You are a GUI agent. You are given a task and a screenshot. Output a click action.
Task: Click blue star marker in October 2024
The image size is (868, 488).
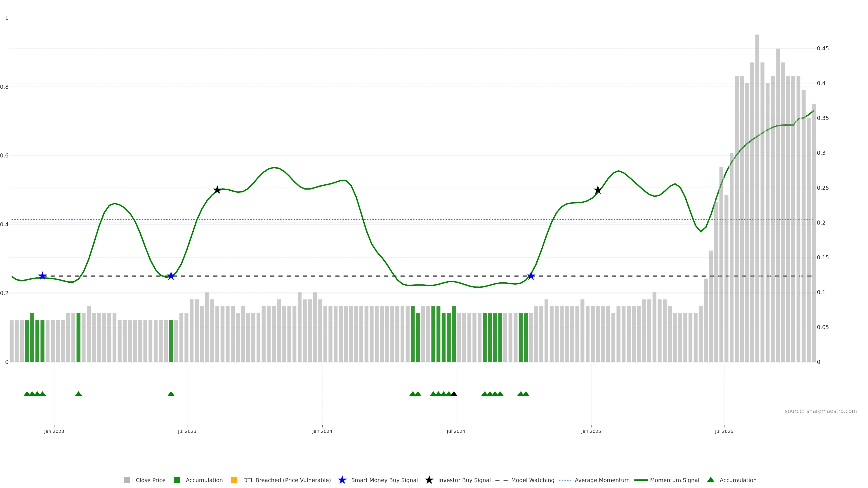[x=531, y=276]
